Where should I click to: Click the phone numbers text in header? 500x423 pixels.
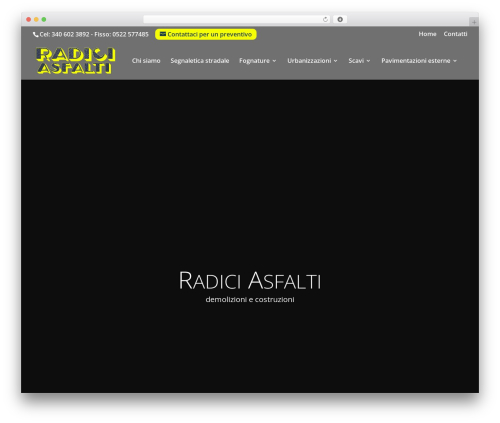pyautogui.click(x=94, y=34)
